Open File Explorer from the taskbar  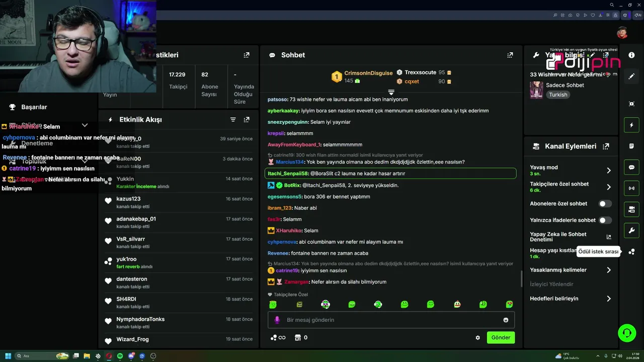click(x=87, y=356)
